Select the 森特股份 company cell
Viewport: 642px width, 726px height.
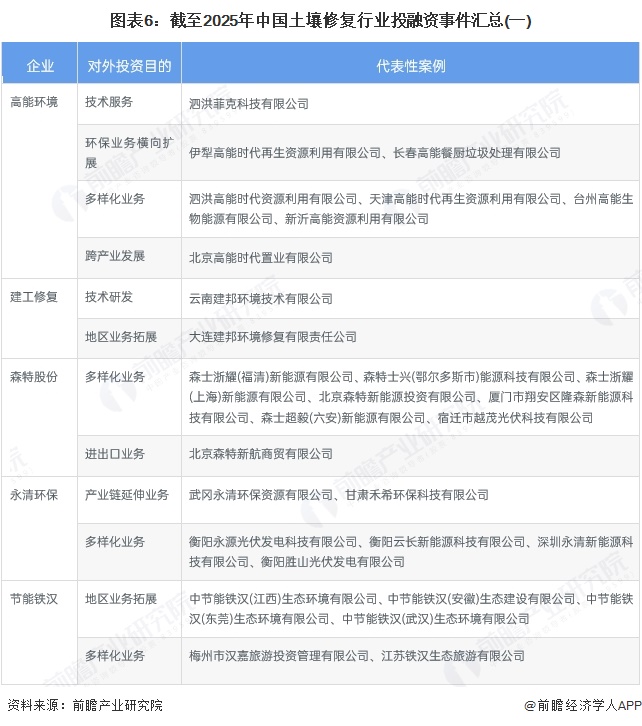(39, 418)
